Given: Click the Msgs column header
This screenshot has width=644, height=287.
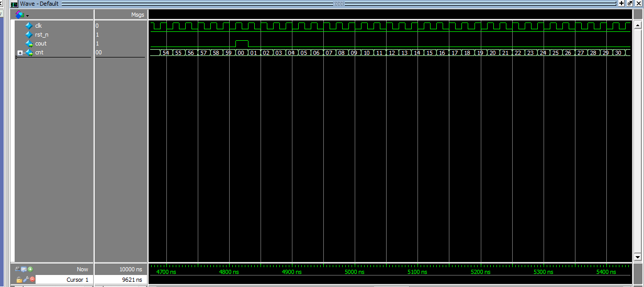Looking at the screenshot, I should [x=138, y=15].
